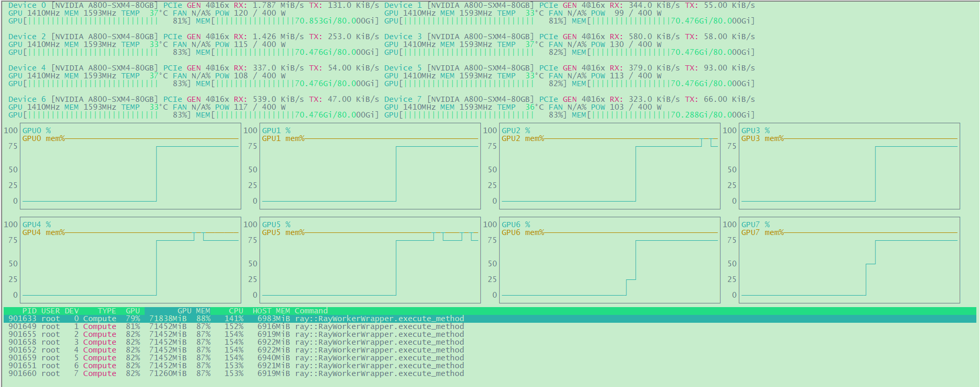Click the GPU0 utilization graph
The height and width of the screenshot is (387, 980).
point(131,167)
